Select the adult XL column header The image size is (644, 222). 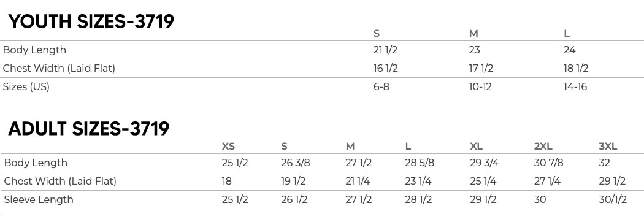pos(477,147)
